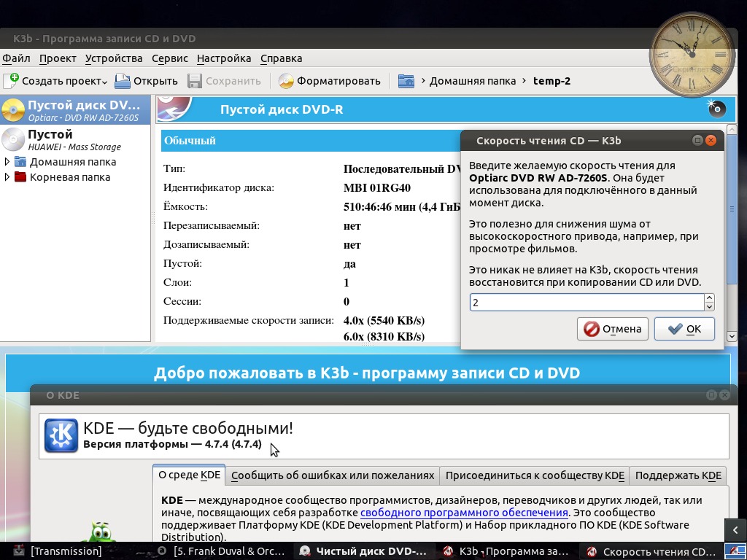Expand the Домашняя папка tree node
Screen dimensions: 747x560
[x=7, y=162]
